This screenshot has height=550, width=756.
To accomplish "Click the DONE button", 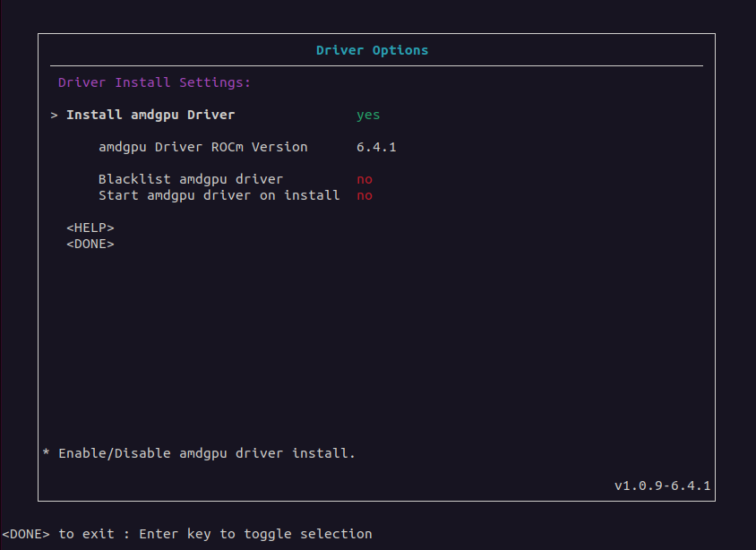I will pos(90,244).
